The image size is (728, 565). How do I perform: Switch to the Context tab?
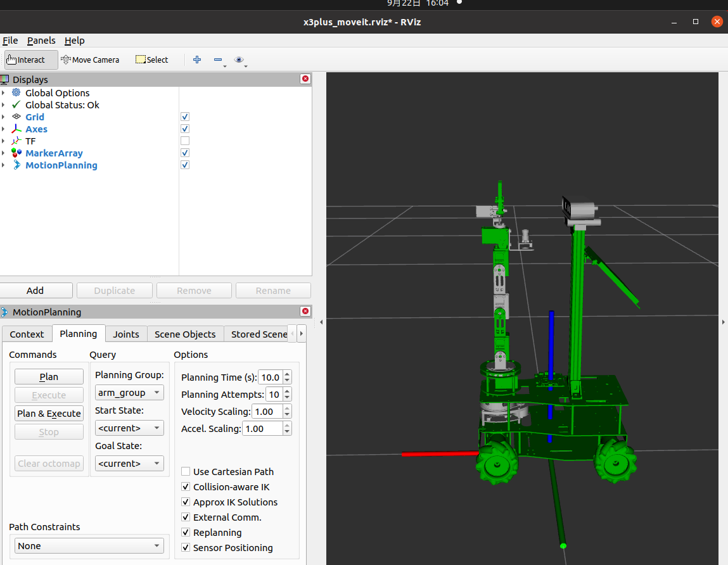tap(27, 334)
